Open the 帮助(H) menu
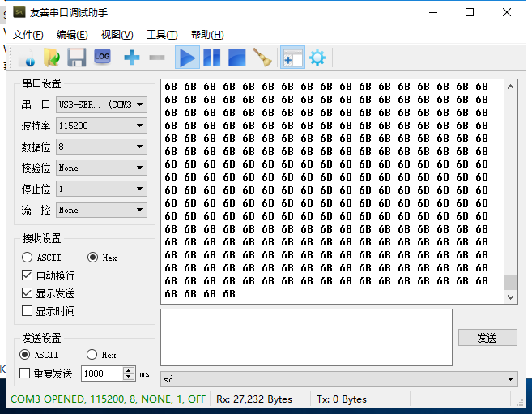Screen dimensions: 532x414 (207, 35)
